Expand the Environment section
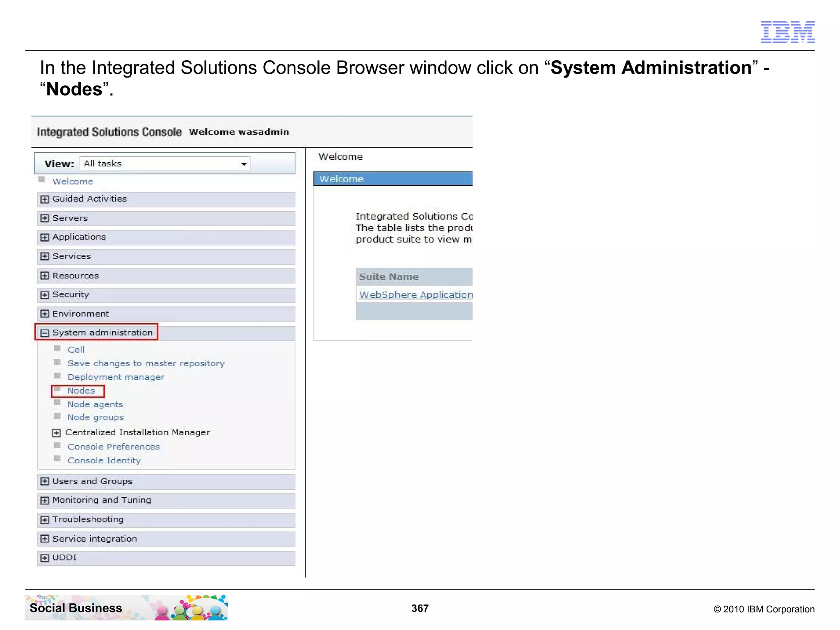 (x=45, y=314)
